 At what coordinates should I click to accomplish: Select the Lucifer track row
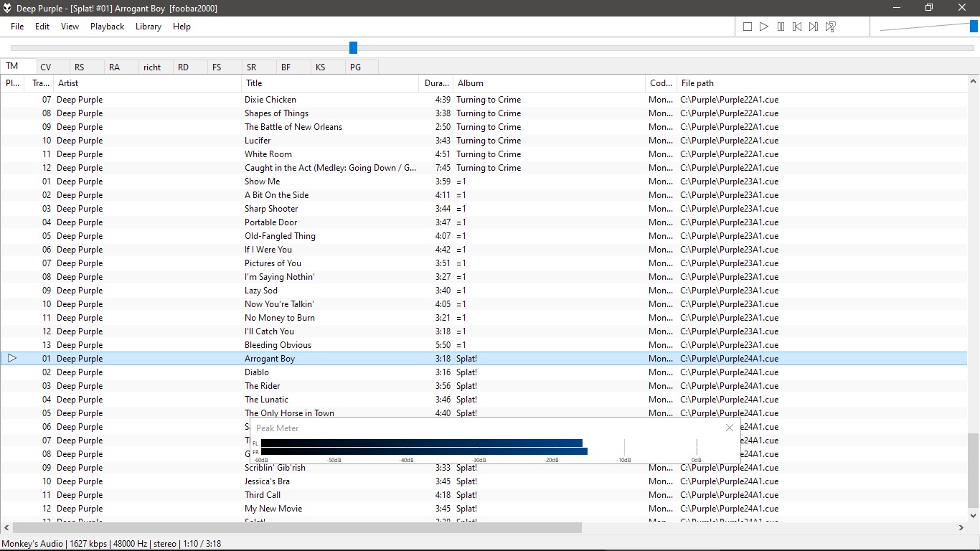(484, 141)
